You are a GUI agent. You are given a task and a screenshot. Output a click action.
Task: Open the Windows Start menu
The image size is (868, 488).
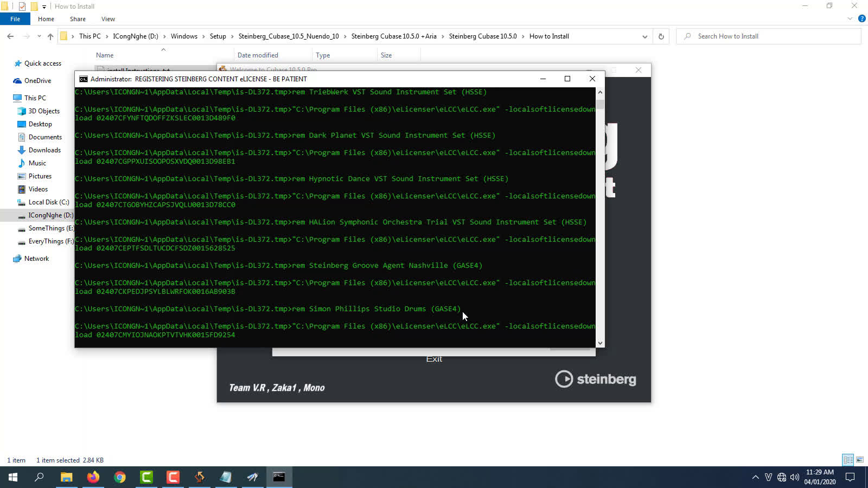tap(13, 477)
